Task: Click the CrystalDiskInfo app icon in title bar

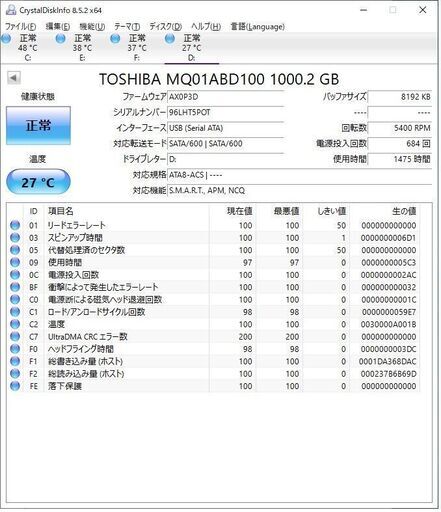Action: tap(11, 10)
